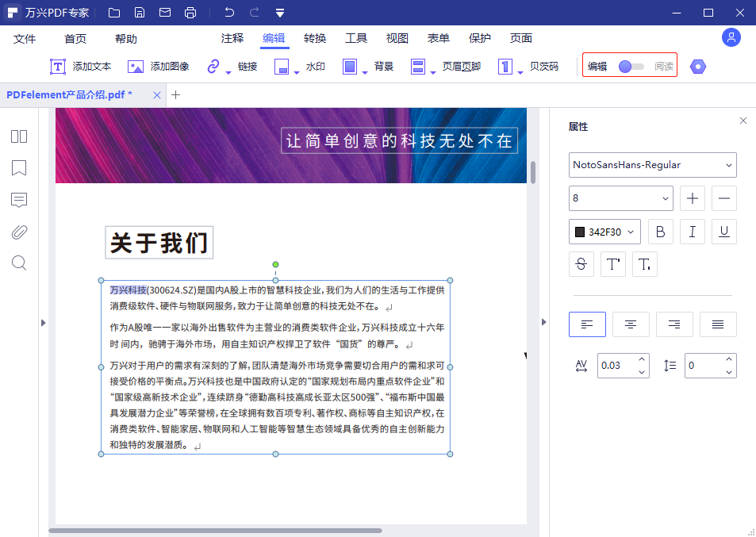Open the NotoSansHans-Regular font dropdown
756x537 pixels.
tap(652, 165)
